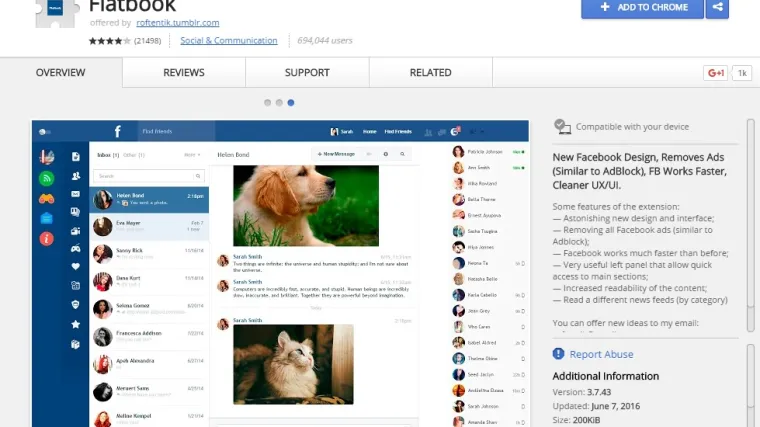Click the Facebook 'f' logo in preview
This screenshot has height=427, width=760.
(x=117, y=131)
